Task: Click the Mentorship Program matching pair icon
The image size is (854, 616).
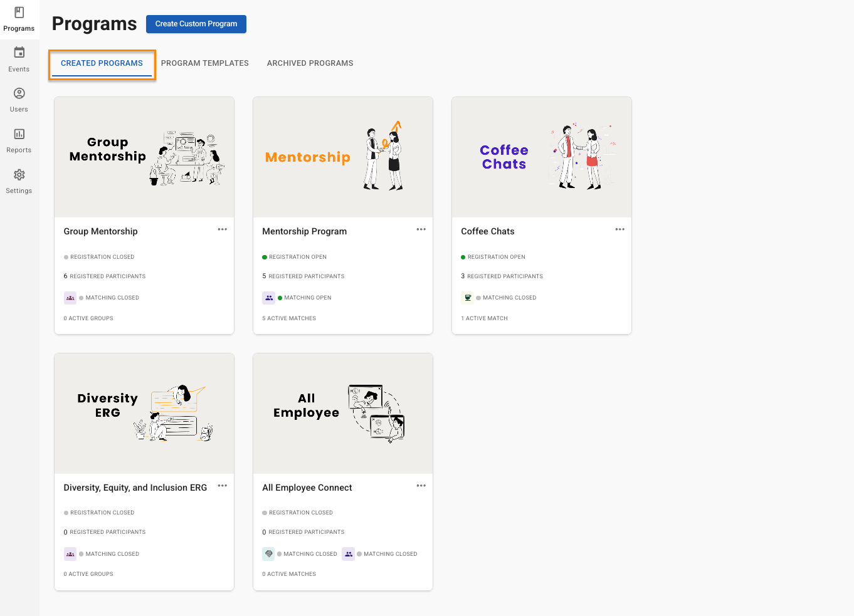Action: pyautogui.click(x=269, y=298)
